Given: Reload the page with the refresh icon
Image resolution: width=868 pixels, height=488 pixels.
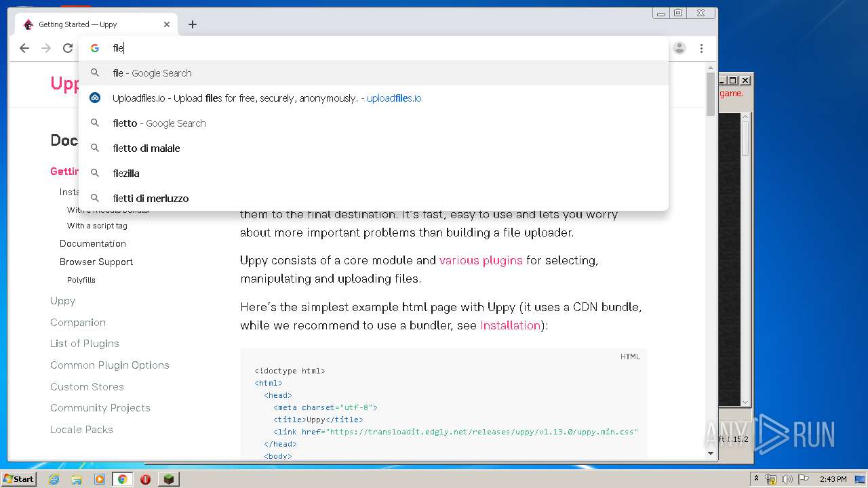Looking at the screenshot, I should pos(68,48).
